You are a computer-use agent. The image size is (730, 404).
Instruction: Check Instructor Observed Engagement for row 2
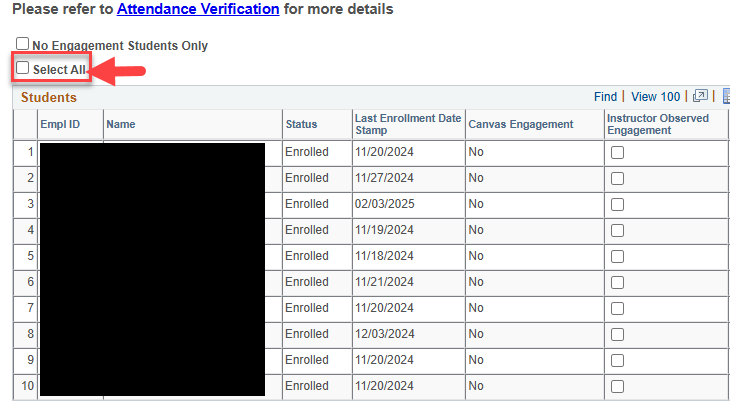(617, 179)
